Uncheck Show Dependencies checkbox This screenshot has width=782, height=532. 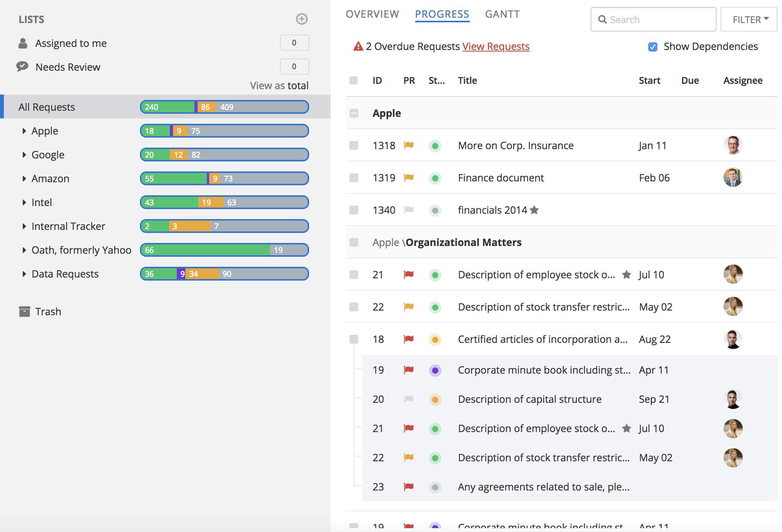click(652, 47)
